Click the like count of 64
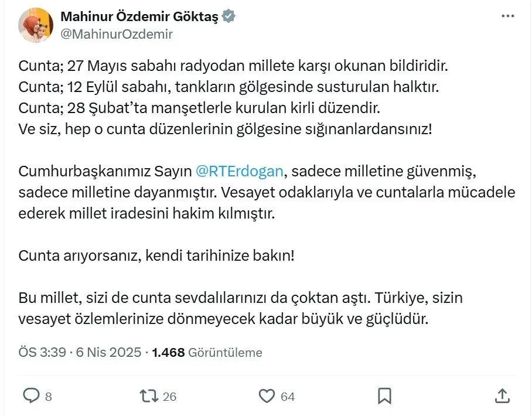This screenshot has height=416, width=532. 287,397
